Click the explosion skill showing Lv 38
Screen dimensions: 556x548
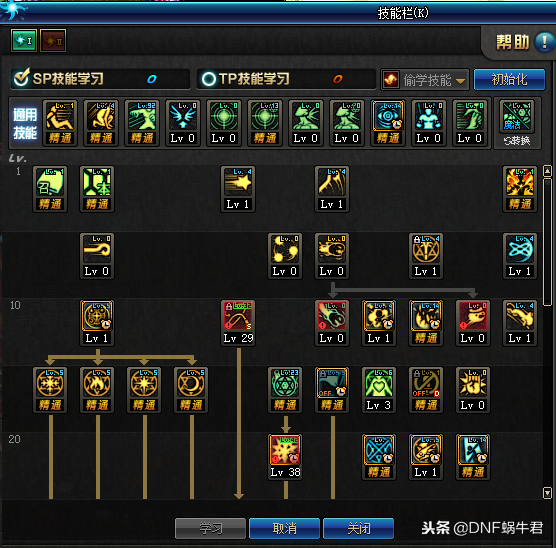(x=285, y=456)
